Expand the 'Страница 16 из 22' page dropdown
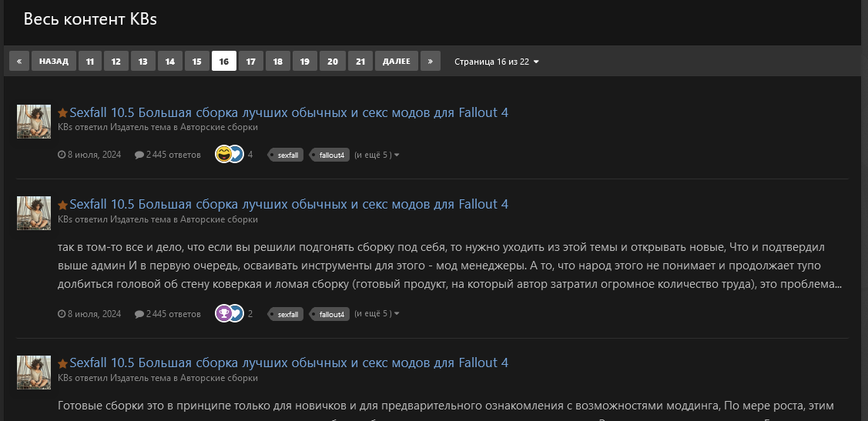The width and height of the screenshot is (868, 421). coord(496,62)
